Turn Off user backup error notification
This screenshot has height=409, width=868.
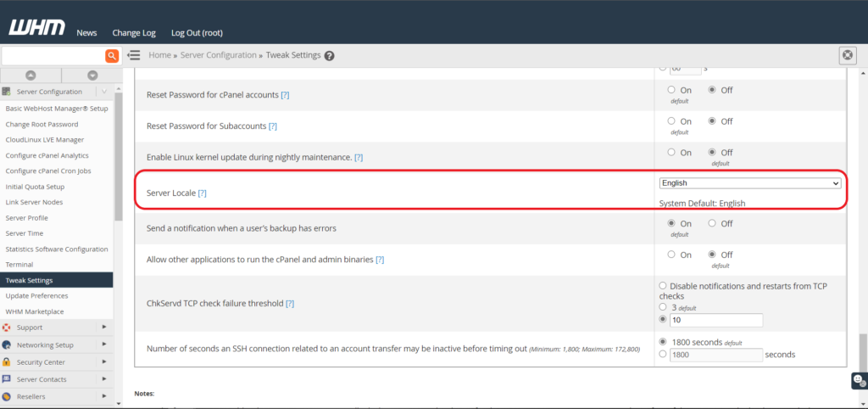712,223
